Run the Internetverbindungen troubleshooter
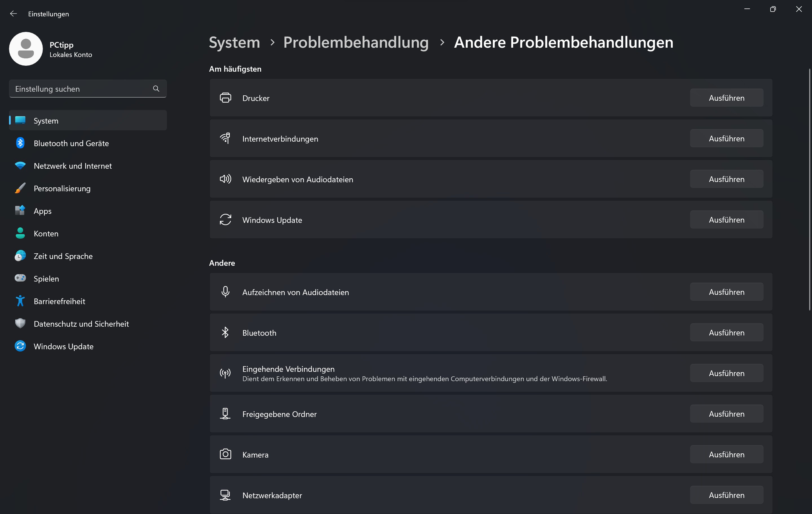This screenshot has width=812, height=514. (x=726, y=138)
